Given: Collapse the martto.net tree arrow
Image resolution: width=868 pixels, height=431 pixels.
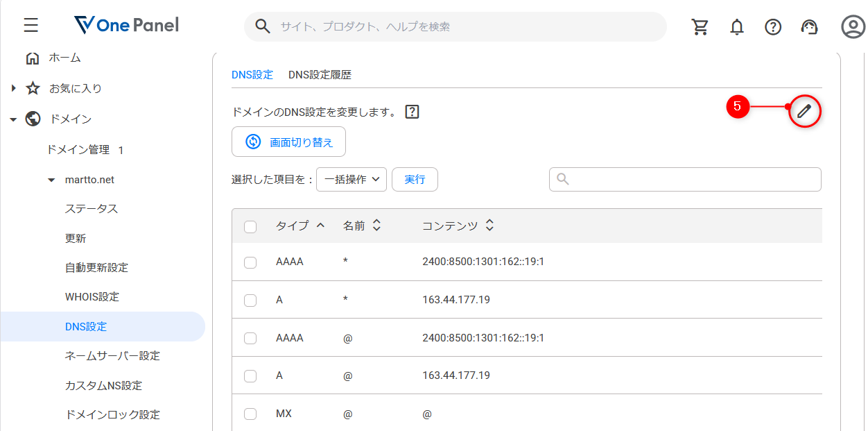Looking at the screenshot, I should coord(51,180).
